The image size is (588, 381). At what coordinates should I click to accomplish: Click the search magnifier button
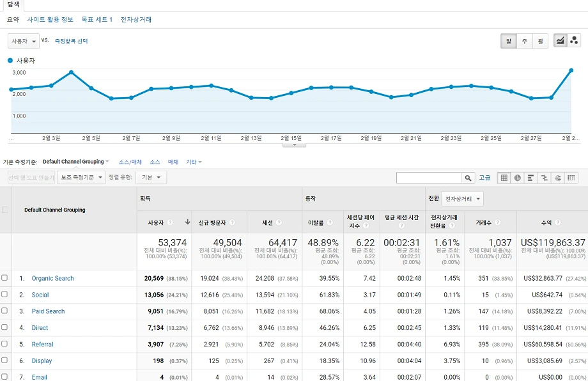tap(468, 178)
